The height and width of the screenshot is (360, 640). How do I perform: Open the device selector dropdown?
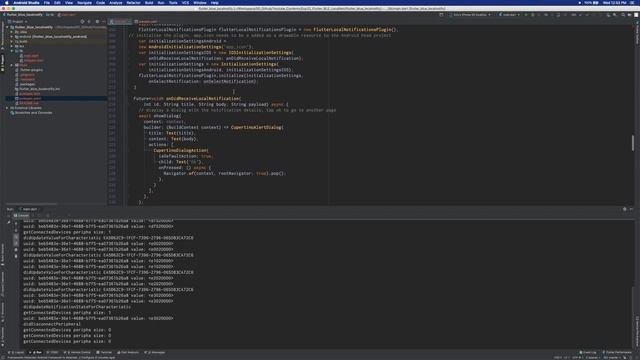click(470, 15)
